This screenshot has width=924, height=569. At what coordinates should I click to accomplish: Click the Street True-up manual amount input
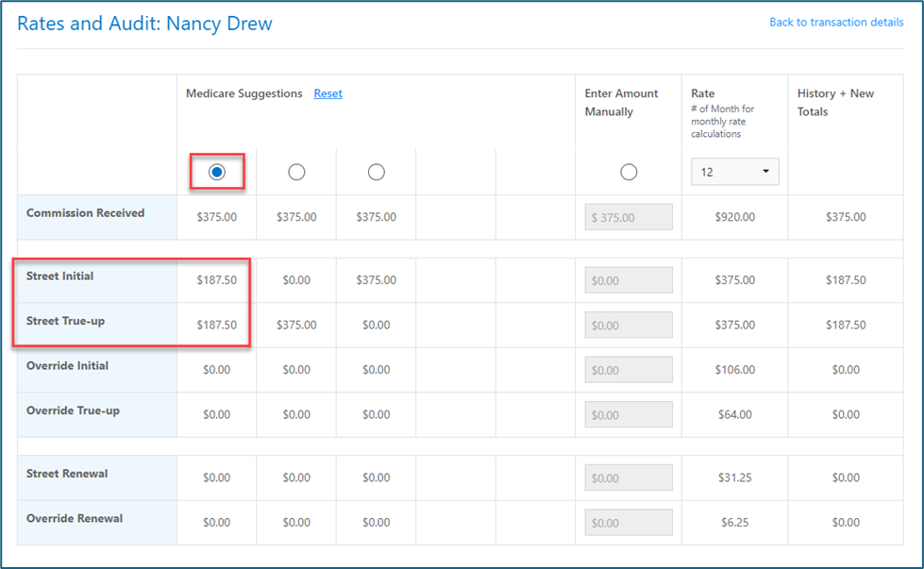(x=629, y=325)
